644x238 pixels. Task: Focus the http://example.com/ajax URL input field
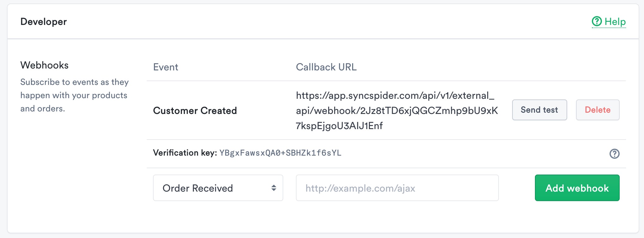[x=397, y=188]
